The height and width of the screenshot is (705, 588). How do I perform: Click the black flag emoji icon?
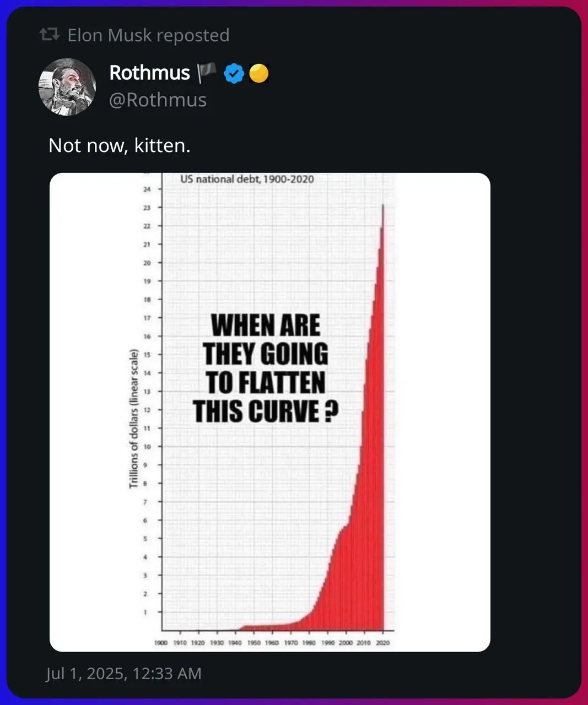(x=207, y=73)
